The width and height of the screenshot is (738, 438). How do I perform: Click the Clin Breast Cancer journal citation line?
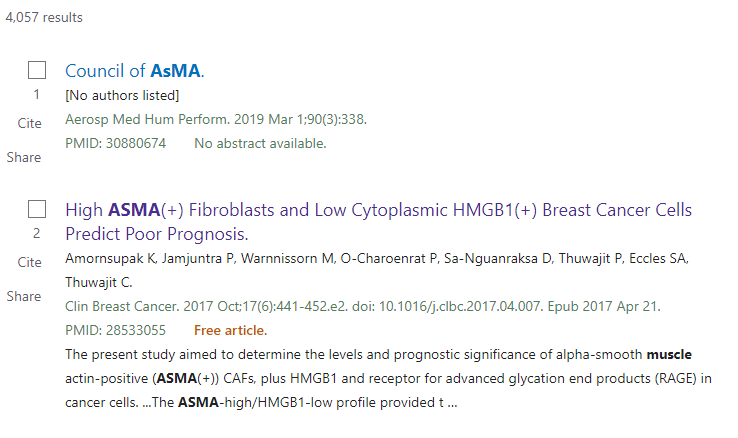tap(362, 305)
